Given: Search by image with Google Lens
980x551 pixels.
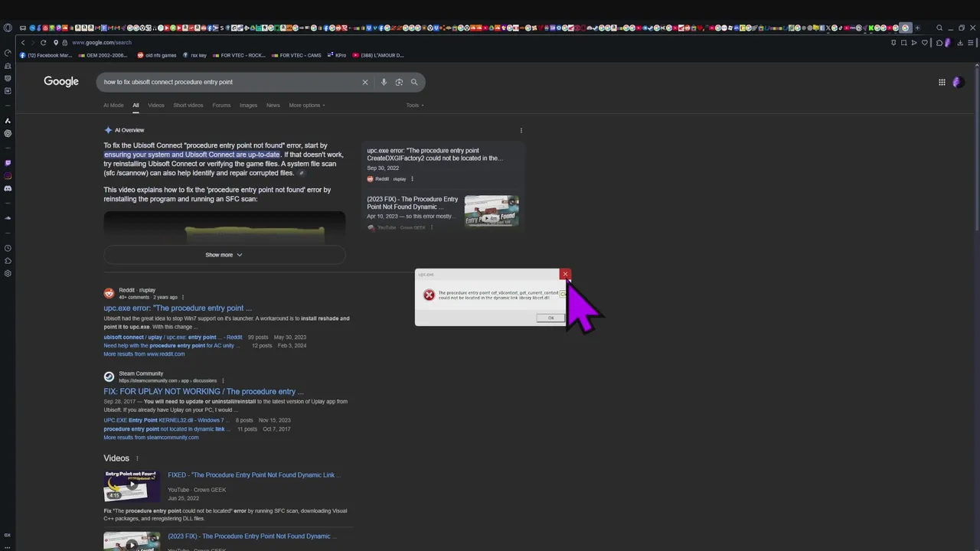Looking at the screenshot, I should point(399,82).
